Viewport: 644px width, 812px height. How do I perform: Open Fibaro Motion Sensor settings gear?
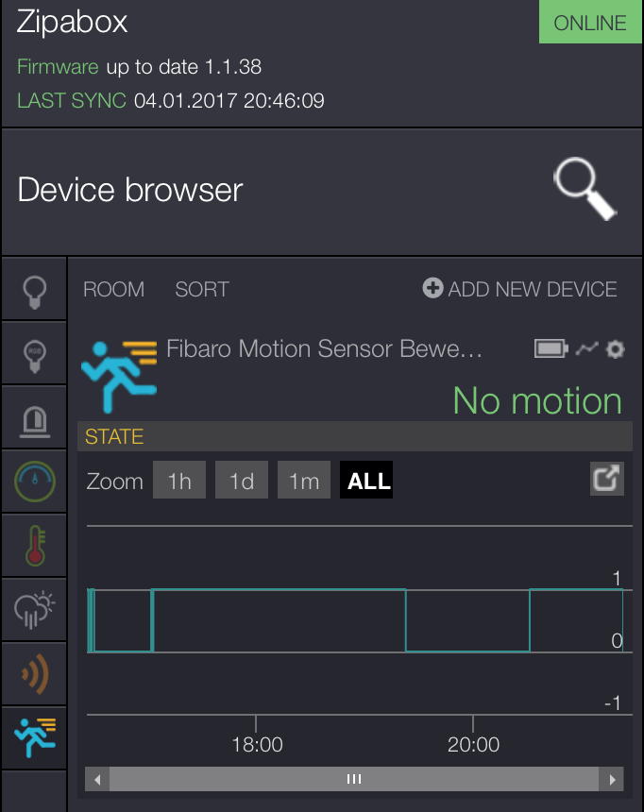(616, 349)
